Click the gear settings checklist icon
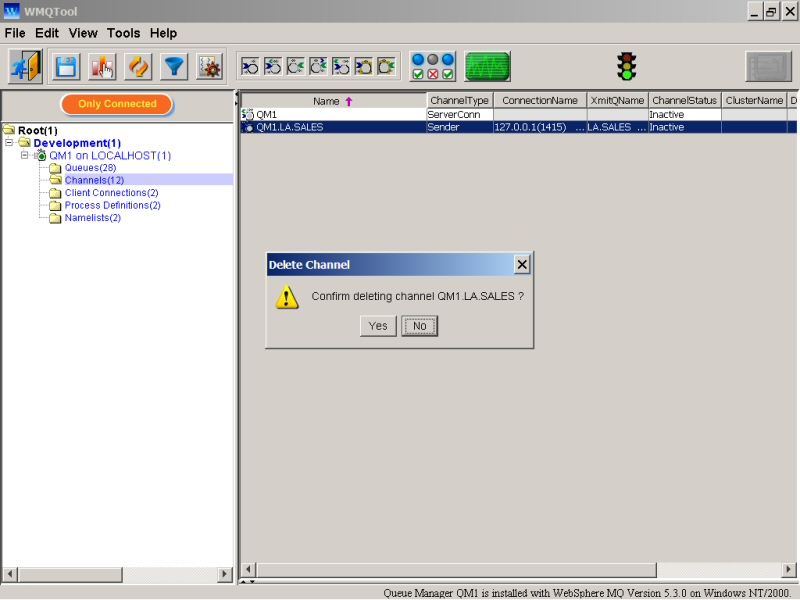The height and width of the screenshot is (600, 800). 210,67
